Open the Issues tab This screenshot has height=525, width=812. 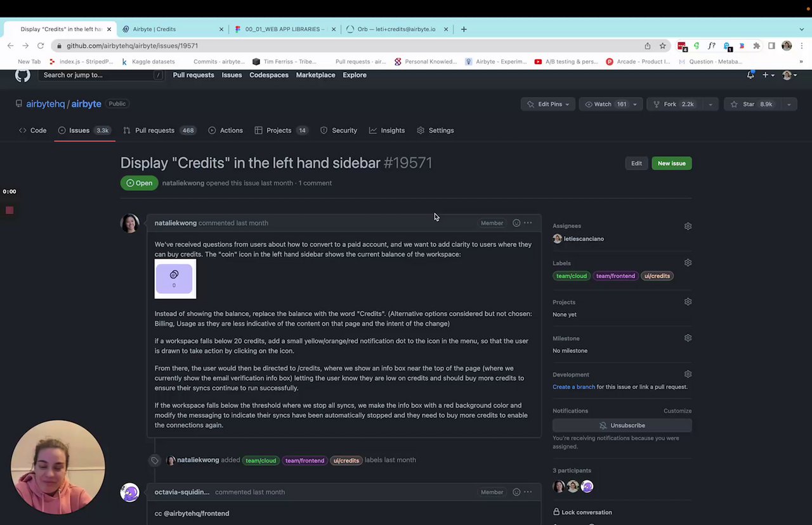pyautogui.click(x=84, y=130)
